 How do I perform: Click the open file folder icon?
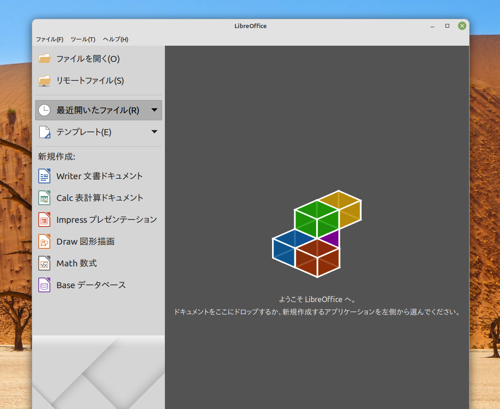(44, 59)
